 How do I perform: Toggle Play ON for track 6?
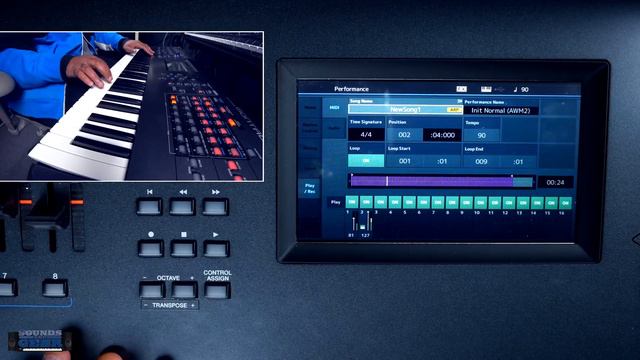point(423,202)
